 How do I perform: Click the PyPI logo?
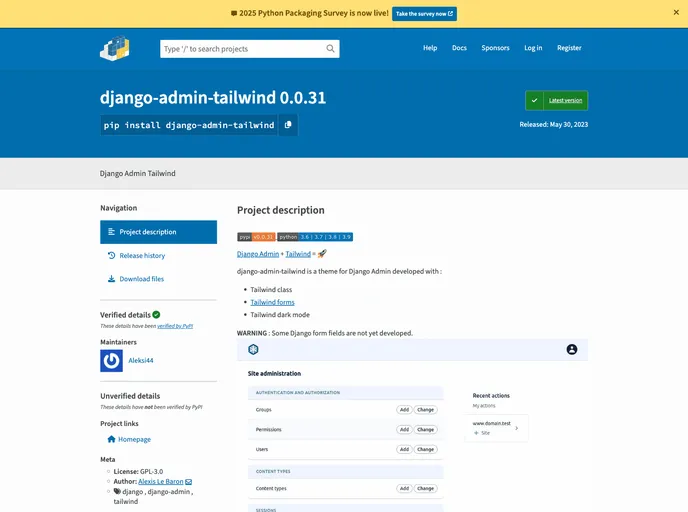(x=115, y=48)
